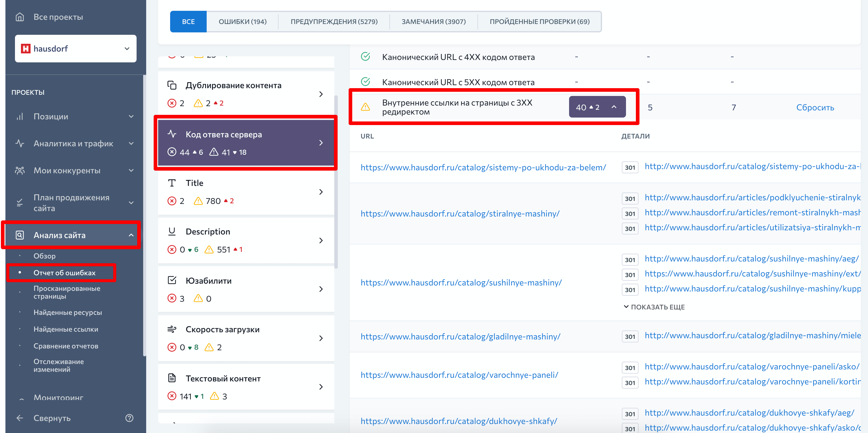The image size is (868, 433).
Task: Open Текстовый контент category arrow
Action: click(321, 387)
